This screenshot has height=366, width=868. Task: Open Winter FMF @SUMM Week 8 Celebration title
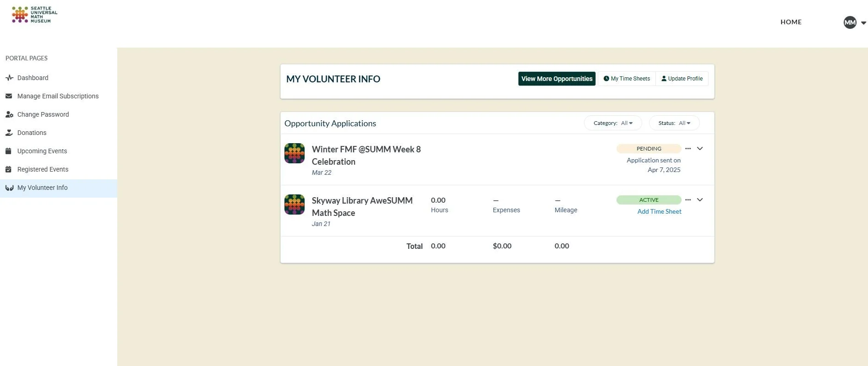[366, 156]
